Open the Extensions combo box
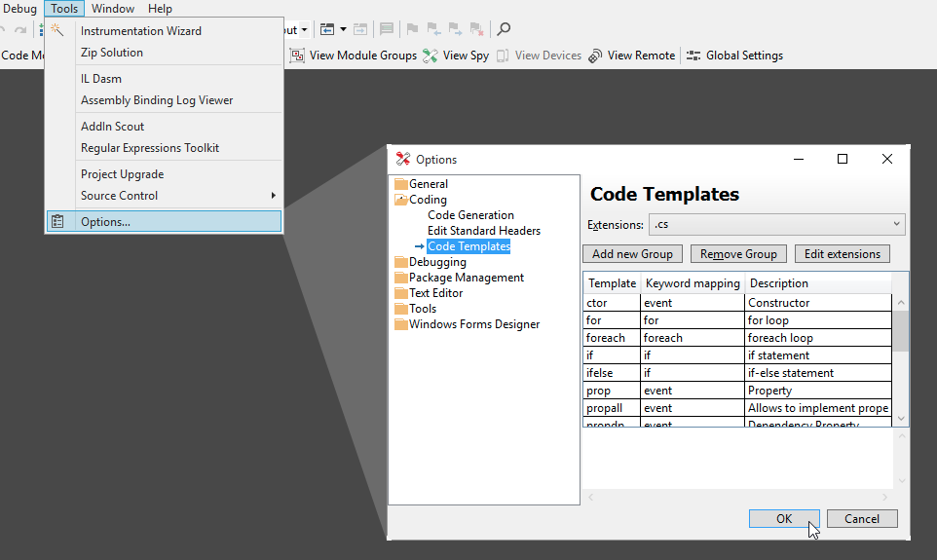The image size is (937, 560). (777, 224)
